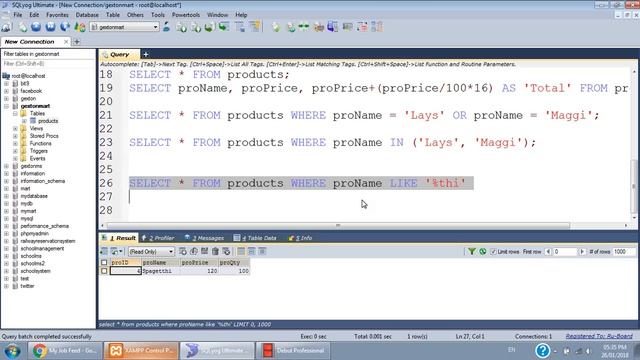Click the green filter funnel icon
Screen dimensions: 640x360
point(472,251)
